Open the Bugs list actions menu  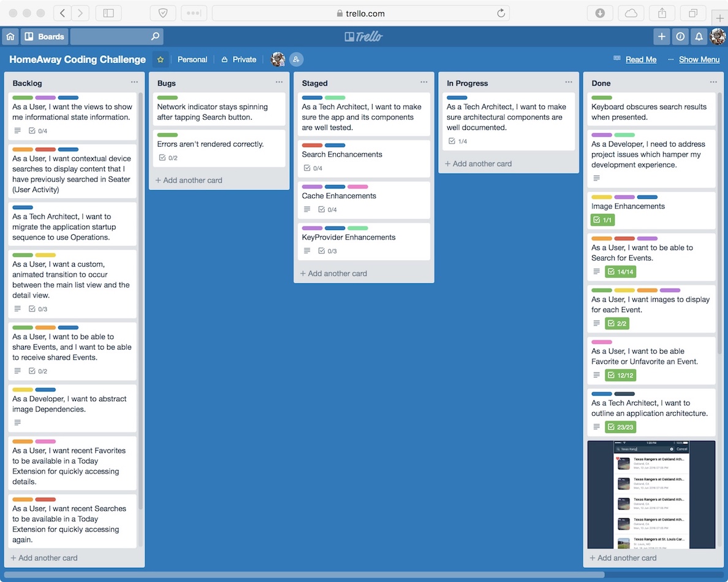(279, 82)
